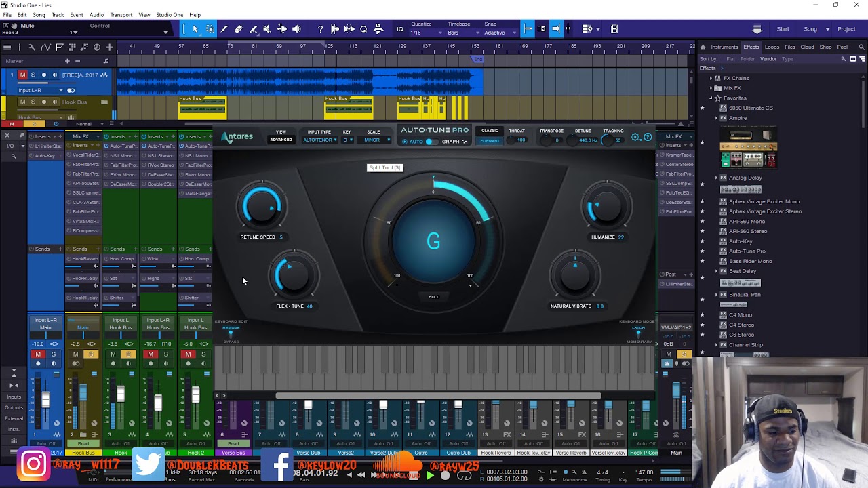Click the Home icon in the browser panel
Viewport: 868px width, 488px height.
[x=703, y=47]
